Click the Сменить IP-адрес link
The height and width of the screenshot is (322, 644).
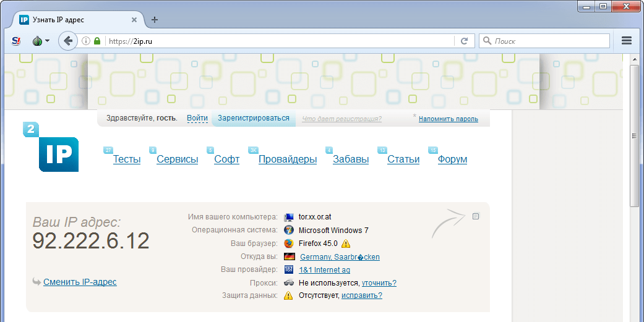pyautogui.click(x=80, y=282)
